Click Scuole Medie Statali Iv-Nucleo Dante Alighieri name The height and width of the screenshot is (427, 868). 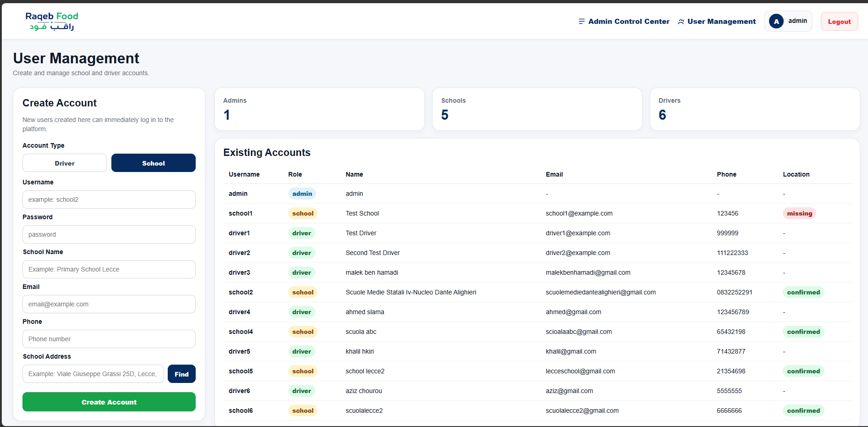pyautogui.click(x=411, y=292)
